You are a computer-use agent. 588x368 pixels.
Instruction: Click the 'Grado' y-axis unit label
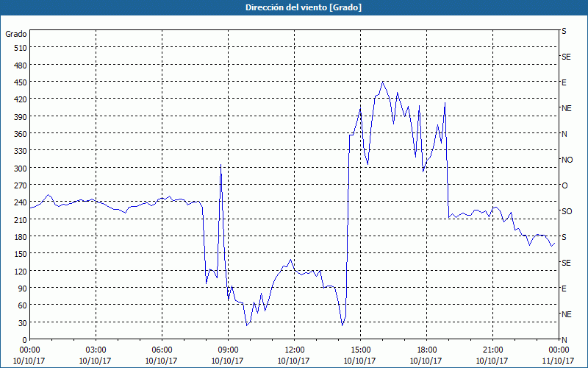pyautogui.click(x=15, y=34)
